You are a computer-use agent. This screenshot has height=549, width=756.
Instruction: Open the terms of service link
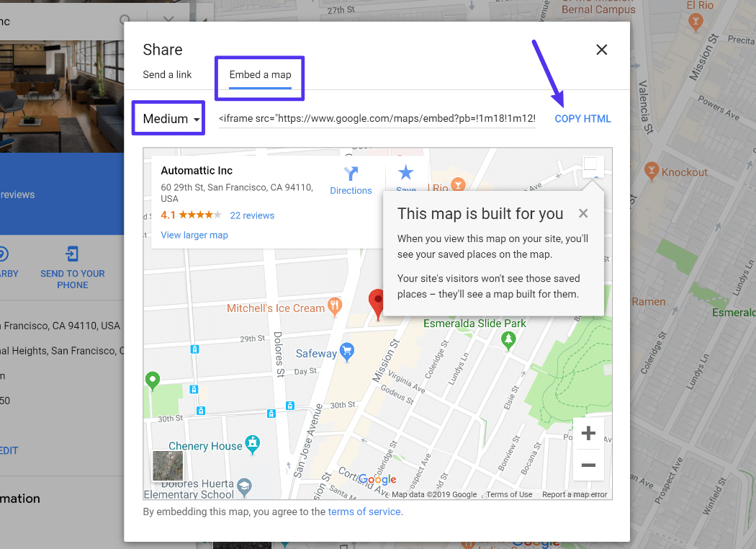click(364, 511)
